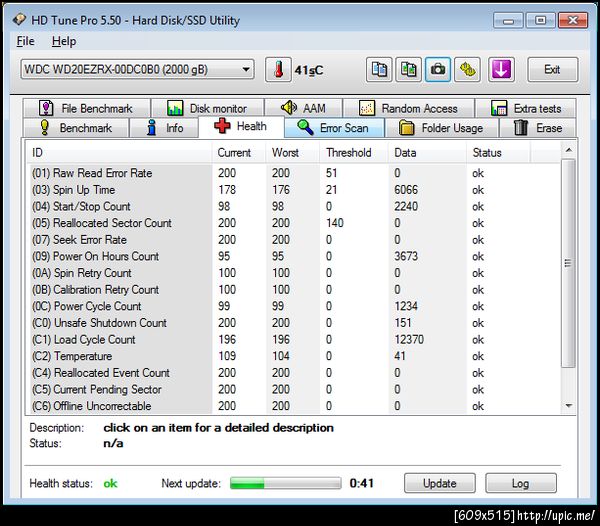Click the ID column header

[x=119, y=153]
